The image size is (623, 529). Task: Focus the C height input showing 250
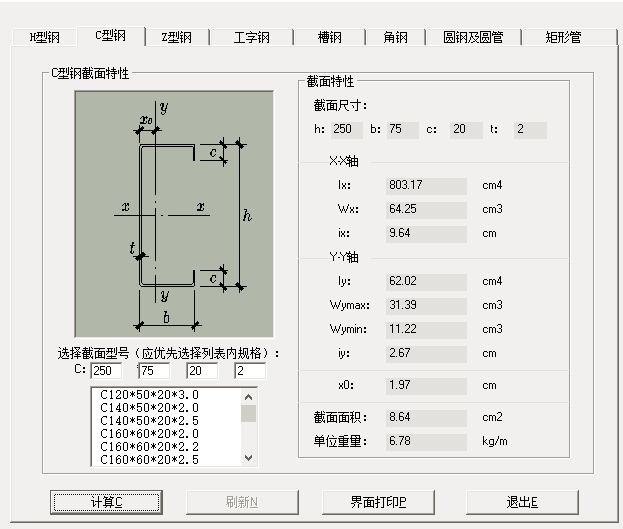click(x=106, y=370)
